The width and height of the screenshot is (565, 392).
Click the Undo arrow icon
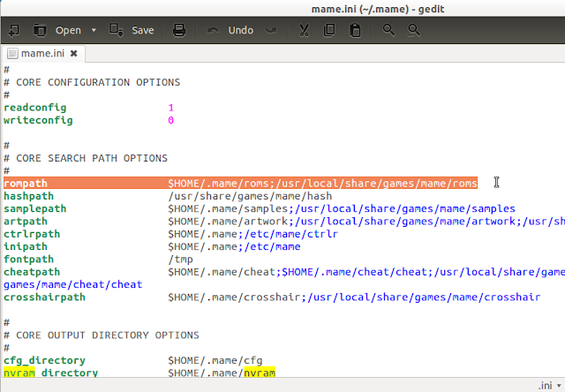point(213,31)
